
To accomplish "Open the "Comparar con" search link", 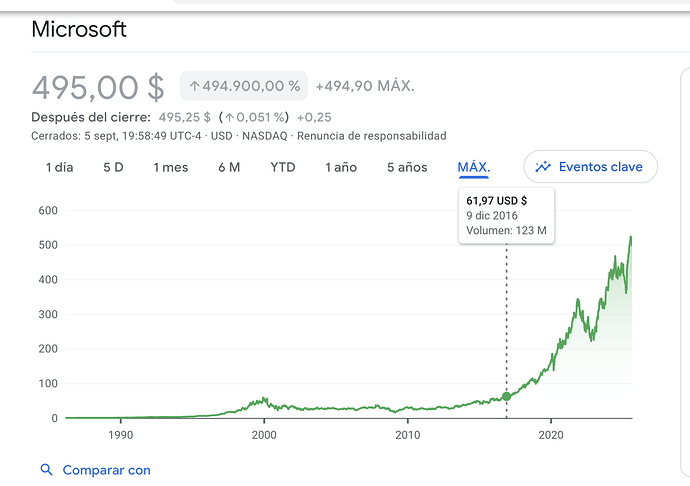I will pyautogui.click(x=106, y=469).
